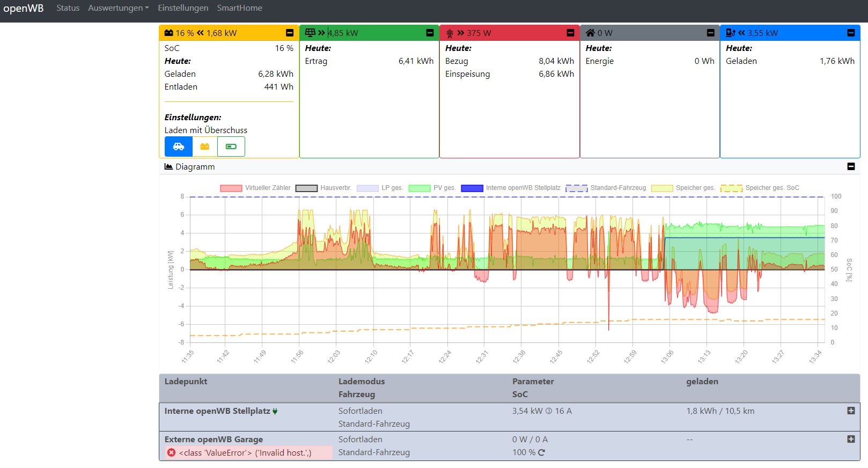Screen dimensions: 868x468
Task: Click the Externe openWB Garage name
Action: 214,439
